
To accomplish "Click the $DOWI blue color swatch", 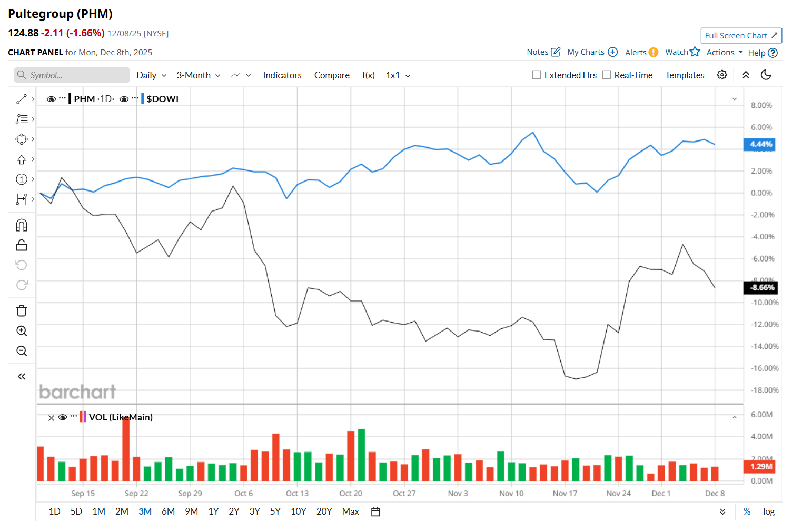I will click(x=143, y=98).
